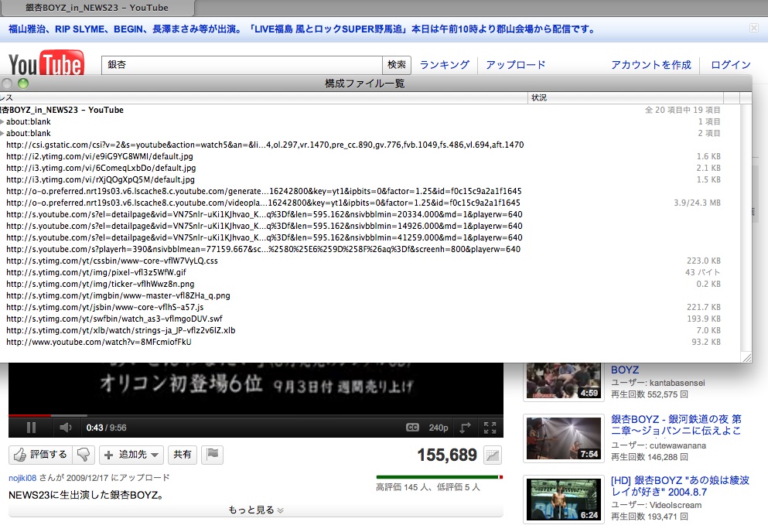Select the csi.gstatic.com resource row
The height and width of the screenshot is (532, 768).
pos(370,145)
